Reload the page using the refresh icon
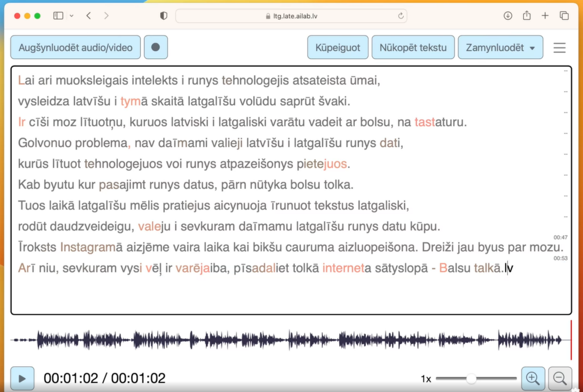 [401, 16]
